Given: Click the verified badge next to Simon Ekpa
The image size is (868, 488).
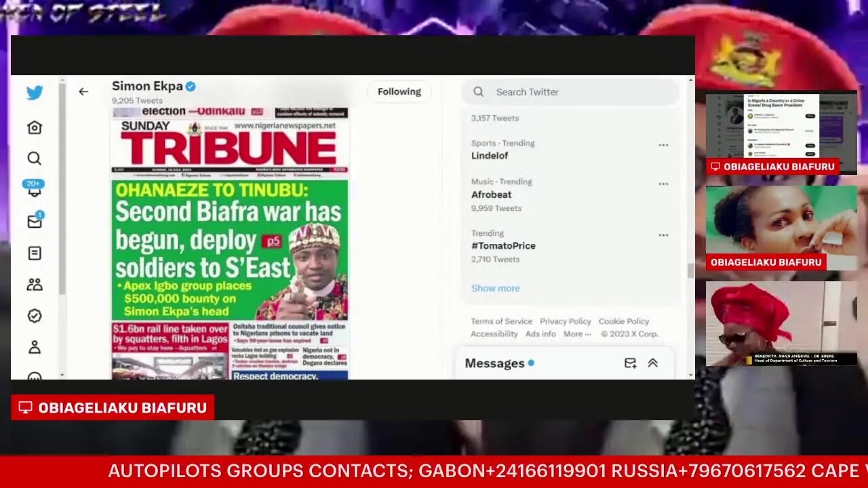Looking at the screenshot, I should point(191,86).
